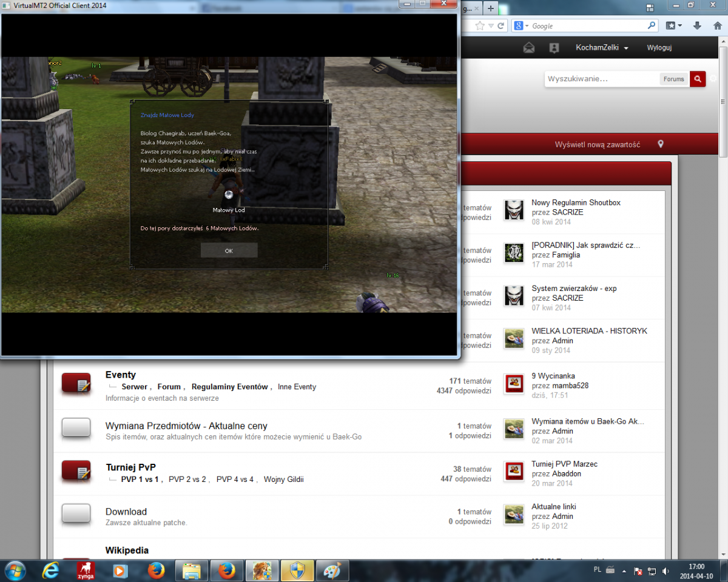
Task: Open Turniej PVP Marzec topic
Action: click(564, 464)
